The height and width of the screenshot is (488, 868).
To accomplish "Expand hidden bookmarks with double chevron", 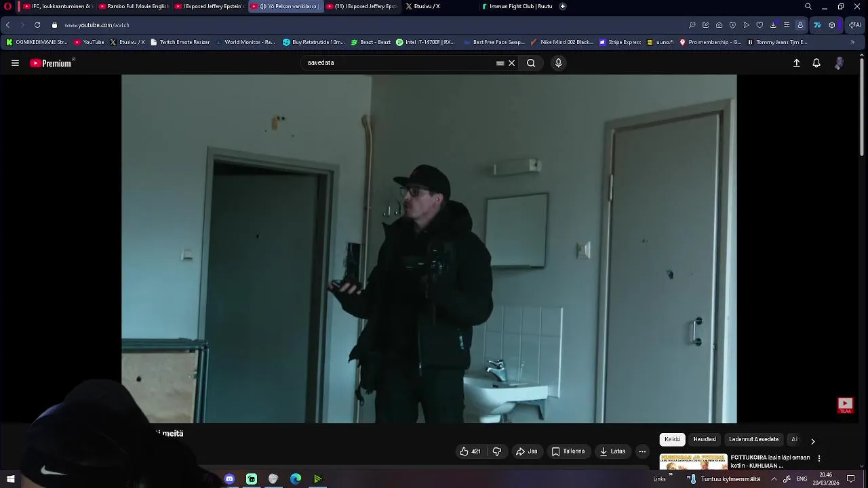I will 852,42.
